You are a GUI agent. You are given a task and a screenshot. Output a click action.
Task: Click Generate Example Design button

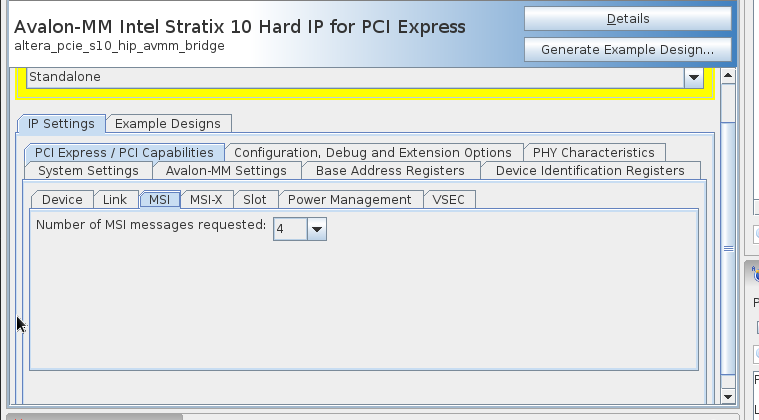(x=627, y=49)
